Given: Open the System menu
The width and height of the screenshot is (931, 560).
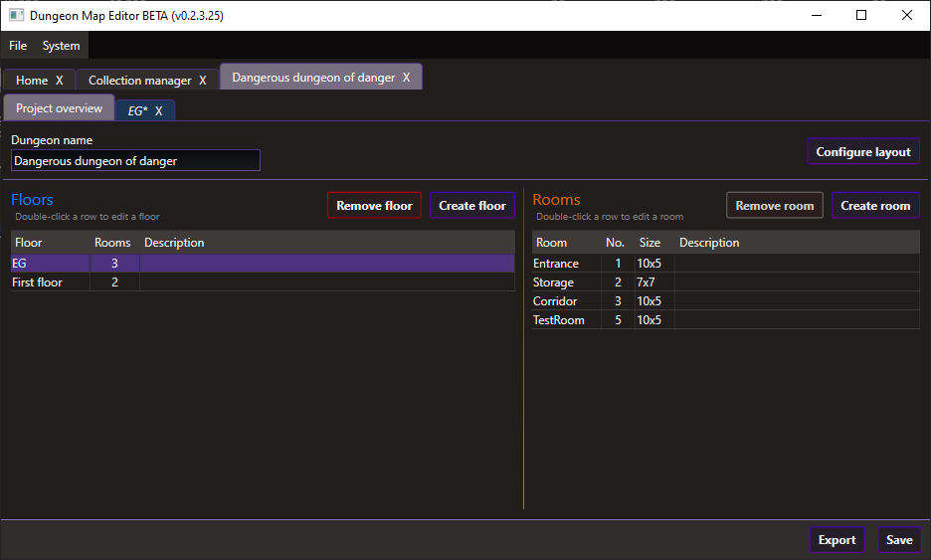Looking at the screenshot, I should (61, 46).
